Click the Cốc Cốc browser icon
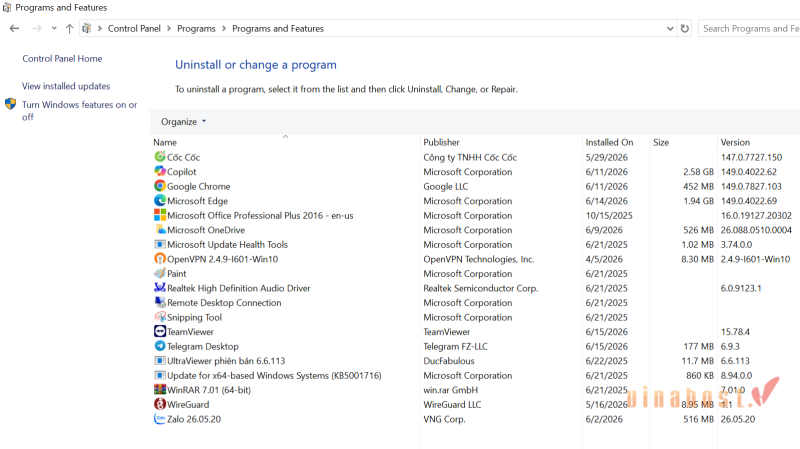 (x=160, y=157)
